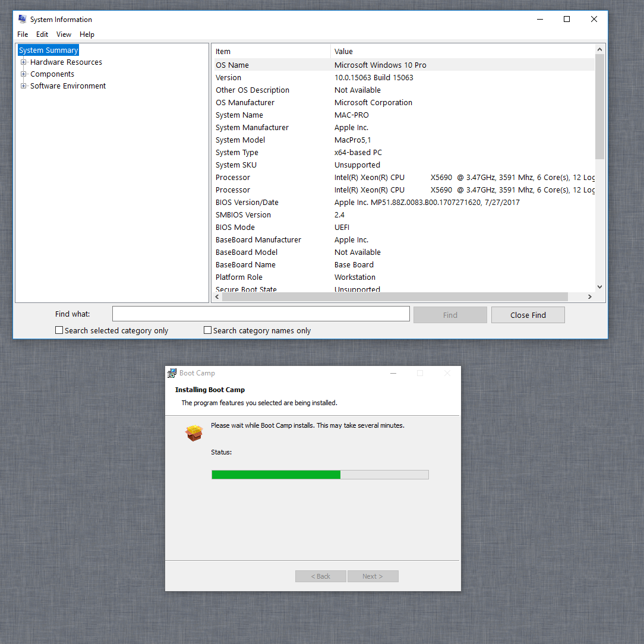644x644 pixels.
Task: Open the File menu
Action: click(x=23, y=34)
